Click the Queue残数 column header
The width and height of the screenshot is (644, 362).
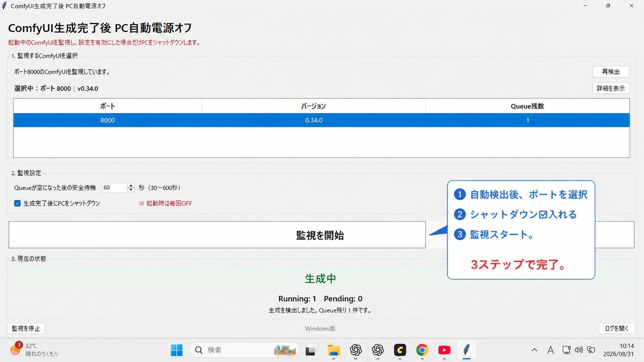point(528,106)
